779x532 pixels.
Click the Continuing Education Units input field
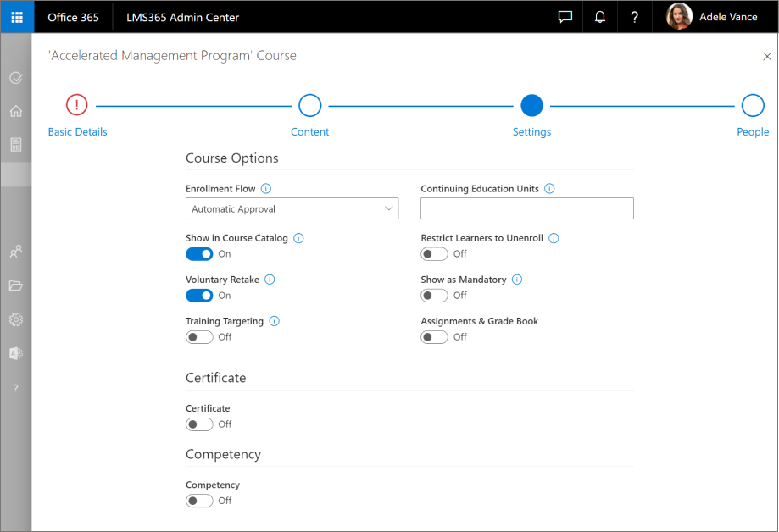pyautogui.click(x=526, y=208)
